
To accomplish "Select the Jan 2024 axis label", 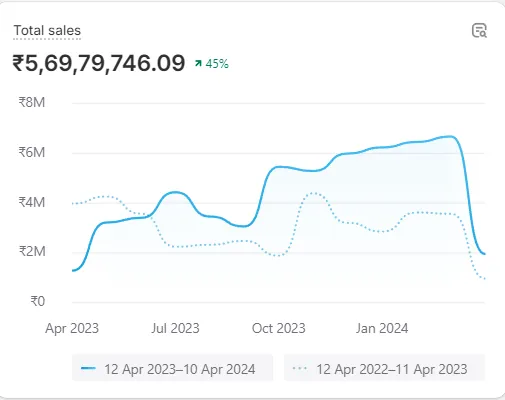I will (x=382, y=328).
